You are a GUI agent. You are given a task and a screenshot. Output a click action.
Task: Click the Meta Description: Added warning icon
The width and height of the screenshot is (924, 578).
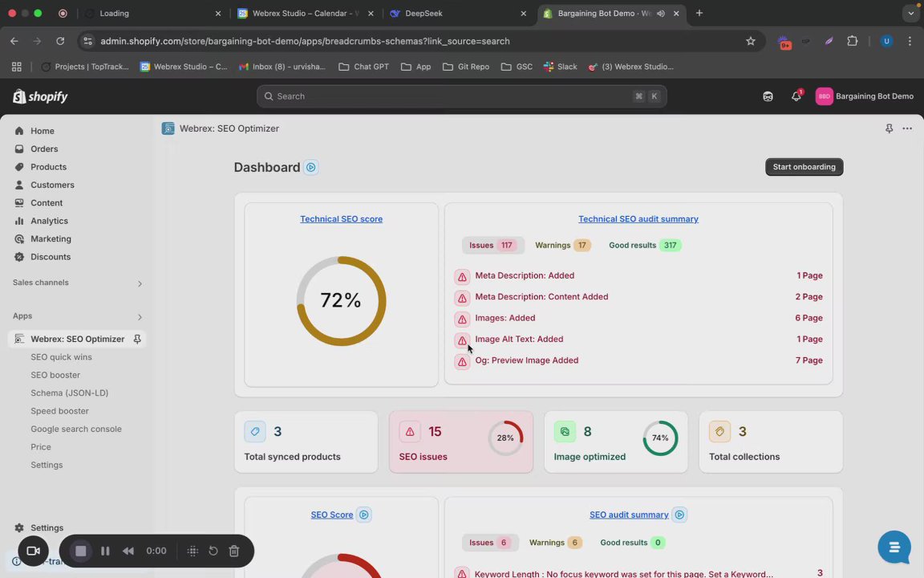[462, 277]
